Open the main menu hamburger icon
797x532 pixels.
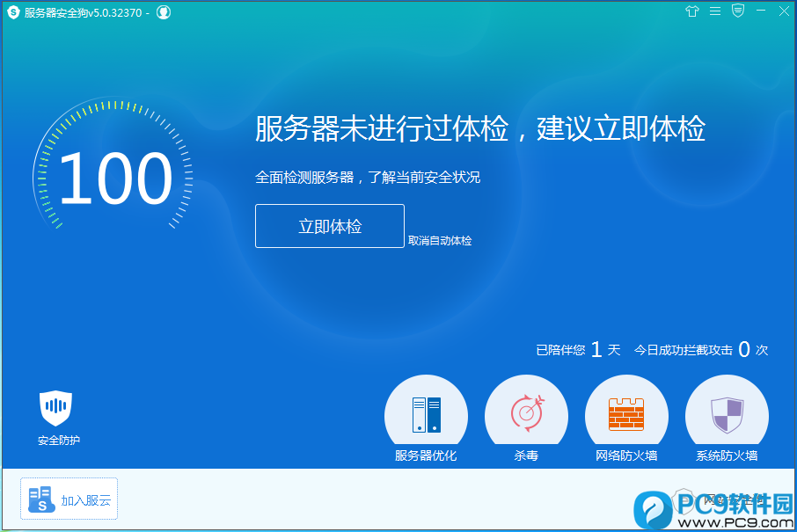pyautogui.click(x=715, y=11)
